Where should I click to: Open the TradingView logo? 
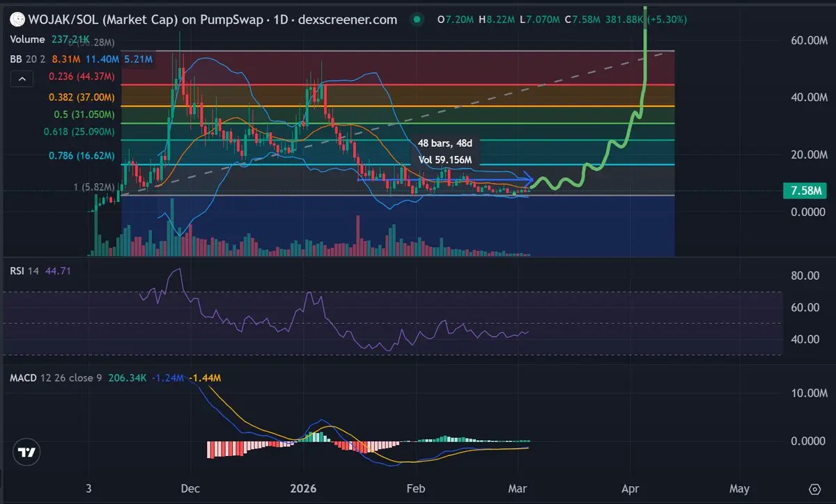26,452
